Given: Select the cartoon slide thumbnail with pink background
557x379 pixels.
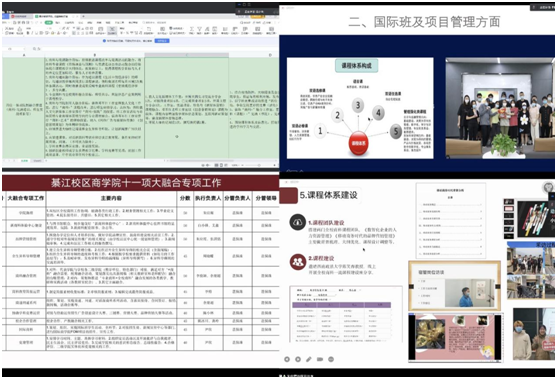Looking at the screenshot, I should 455,337.
